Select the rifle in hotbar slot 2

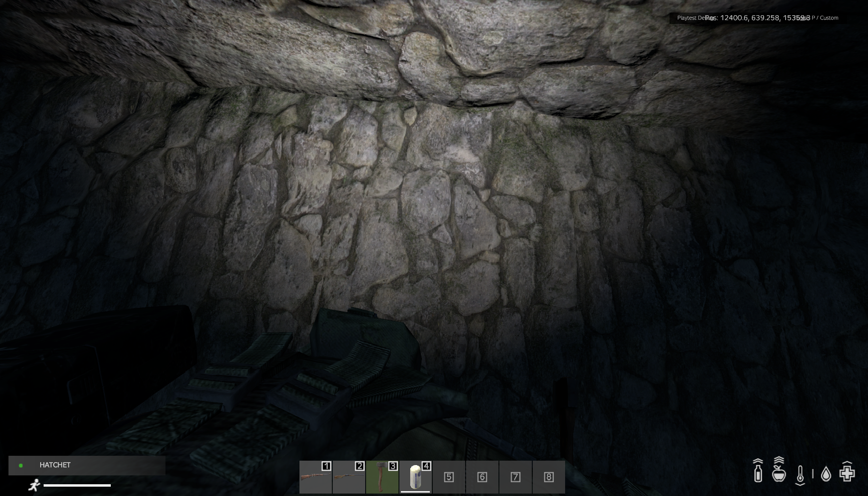pyautogui.click(x=349, y=477)
